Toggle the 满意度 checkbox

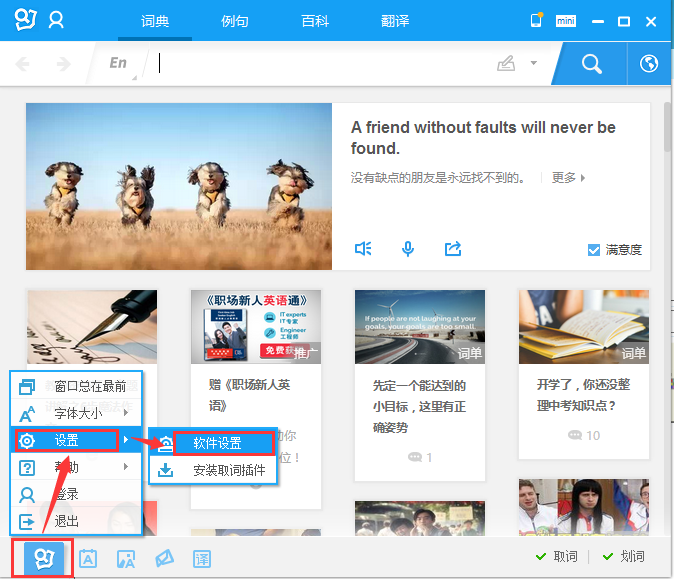(593, 250)
